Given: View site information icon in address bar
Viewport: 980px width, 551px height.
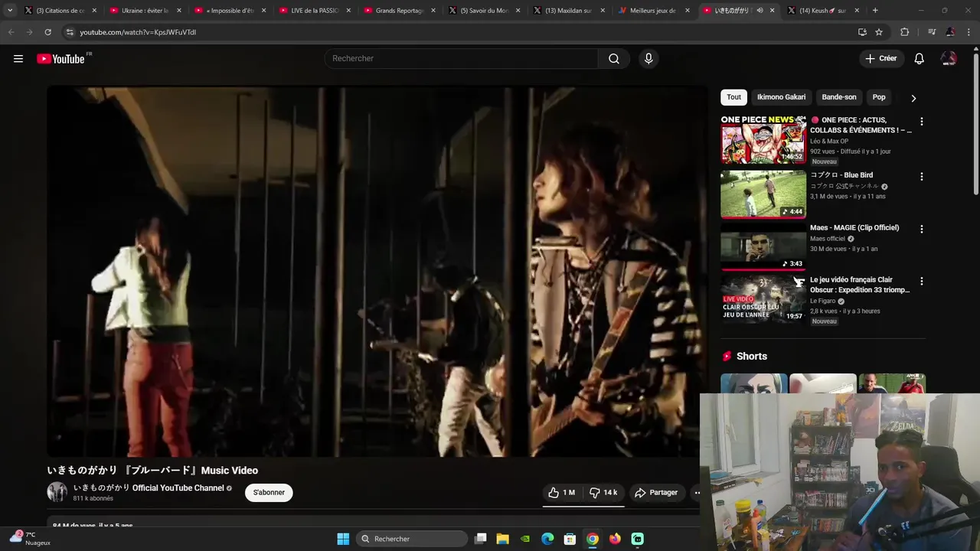Looking at the screenshot, I should pos(70,32).
